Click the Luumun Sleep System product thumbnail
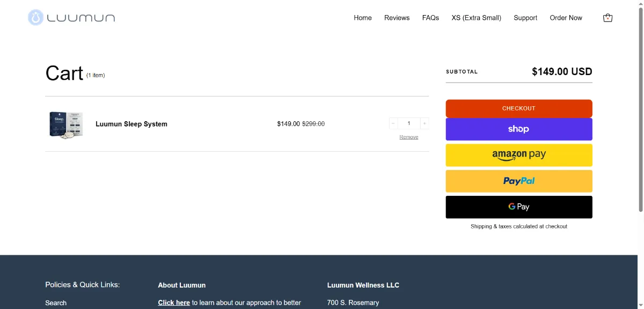 67,124
